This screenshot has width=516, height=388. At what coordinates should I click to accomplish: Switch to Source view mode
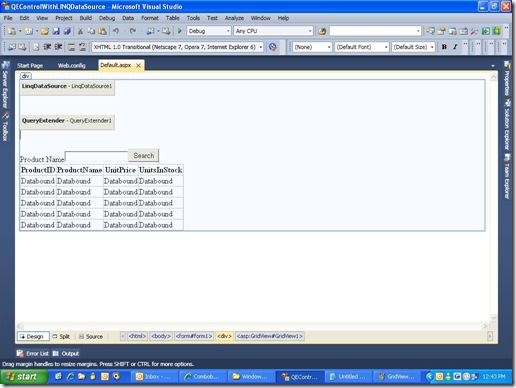click(91, 336)
